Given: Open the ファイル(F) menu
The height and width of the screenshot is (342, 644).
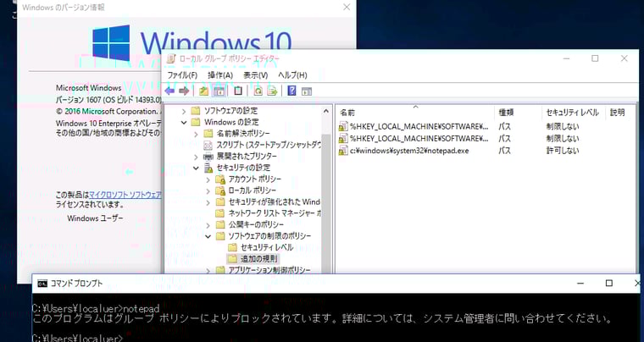Looking at the screenshot, I should point(182,75).
